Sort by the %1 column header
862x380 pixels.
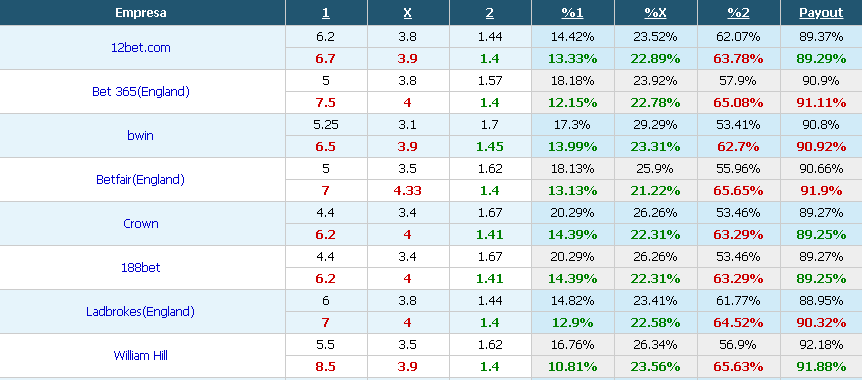[572, 13]
